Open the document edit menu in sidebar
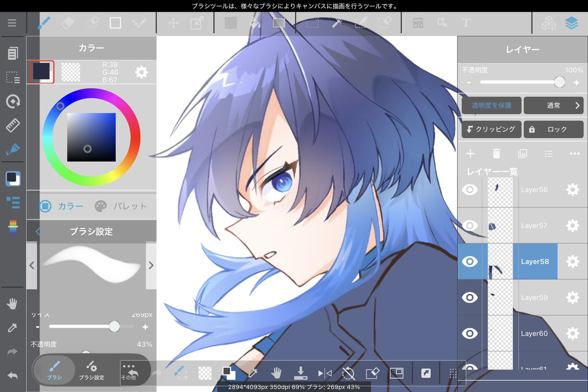 coord(13,53)
